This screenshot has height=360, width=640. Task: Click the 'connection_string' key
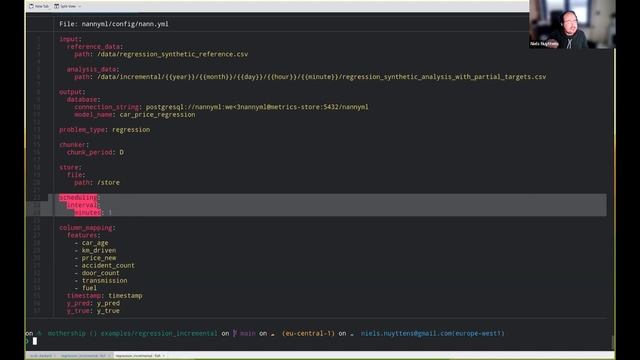[x=106, y=107]
